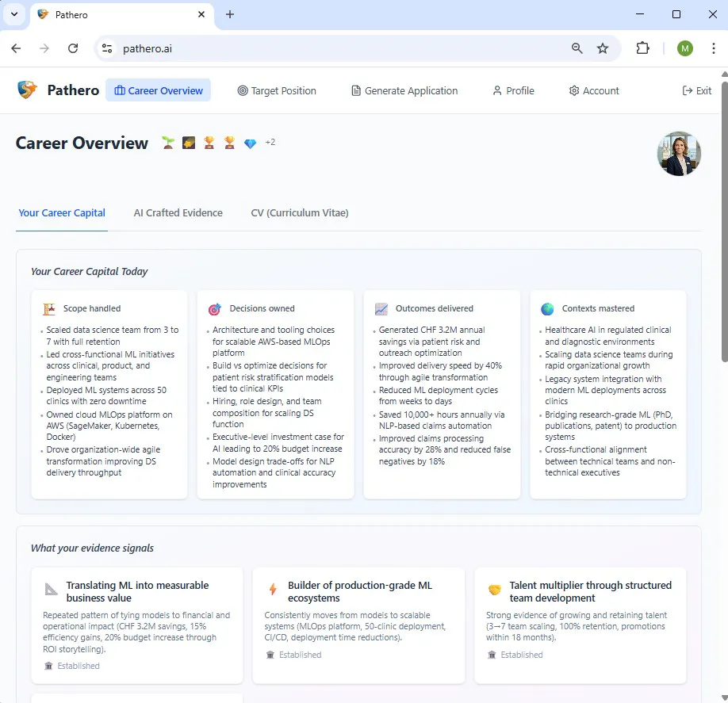Click the Exit link

(696, 90)
